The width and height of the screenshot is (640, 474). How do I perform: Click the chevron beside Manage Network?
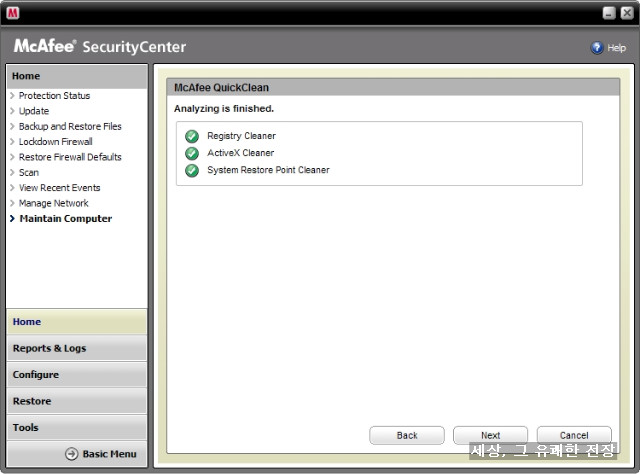(12, 203)
